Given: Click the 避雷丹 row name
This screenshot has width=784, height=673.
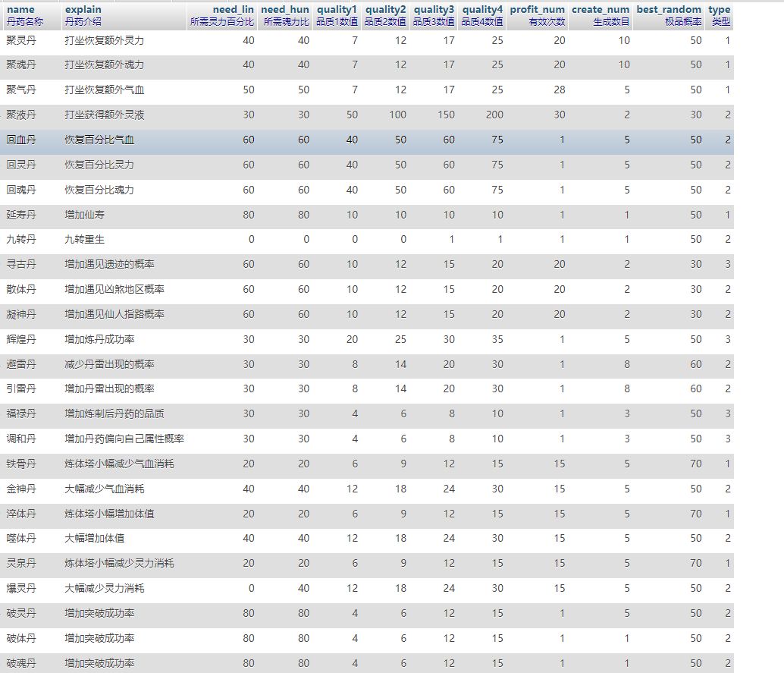Looking at the screenshot, I should tap(21, 364).
